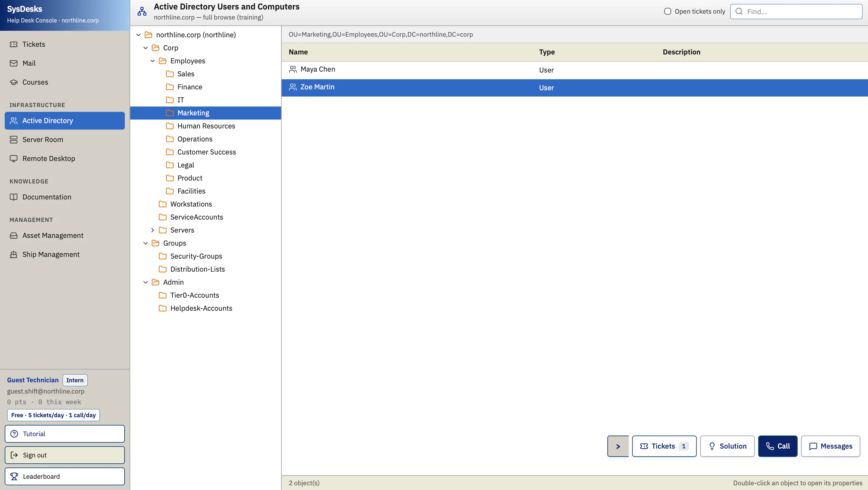Open Documentation section

(x=65, y=197)
